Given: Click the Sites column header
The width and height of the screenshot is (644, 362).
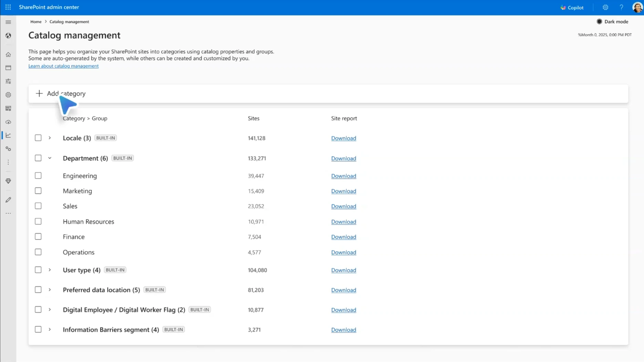Looking at the screenshot, I should [x=253, y=118].
